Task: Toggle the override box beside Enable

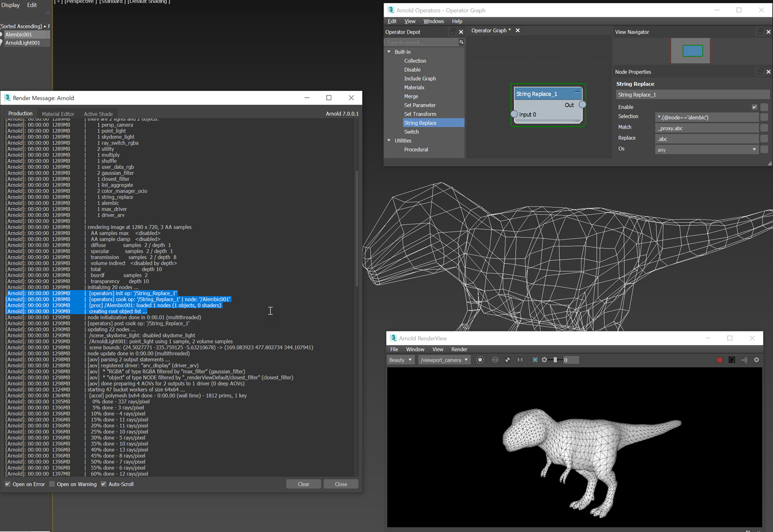Action: click(x=764, y=107)
